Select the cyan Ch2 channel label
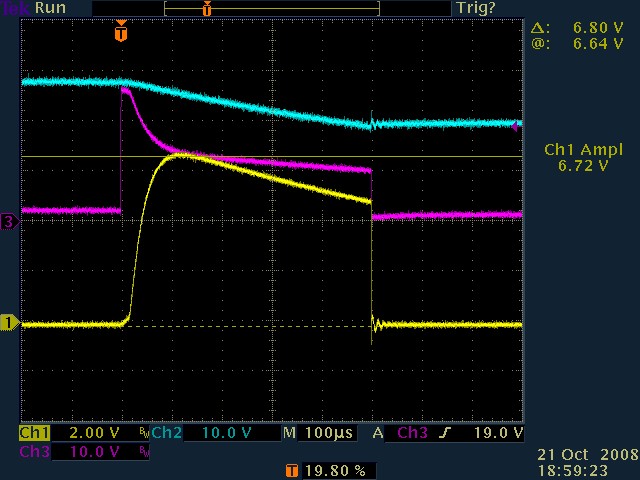The width and height of the screenshot is (640, 480). coord(166,433)
